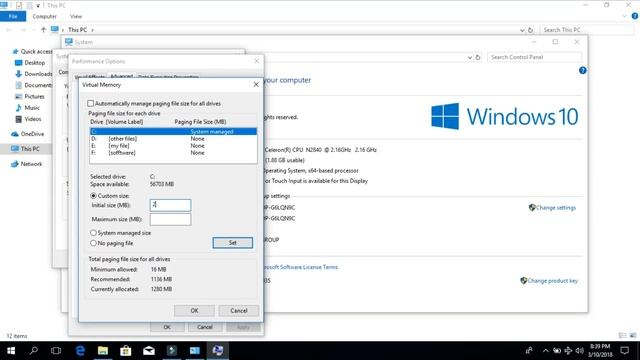Select System managed size radio button

(93, 233)
